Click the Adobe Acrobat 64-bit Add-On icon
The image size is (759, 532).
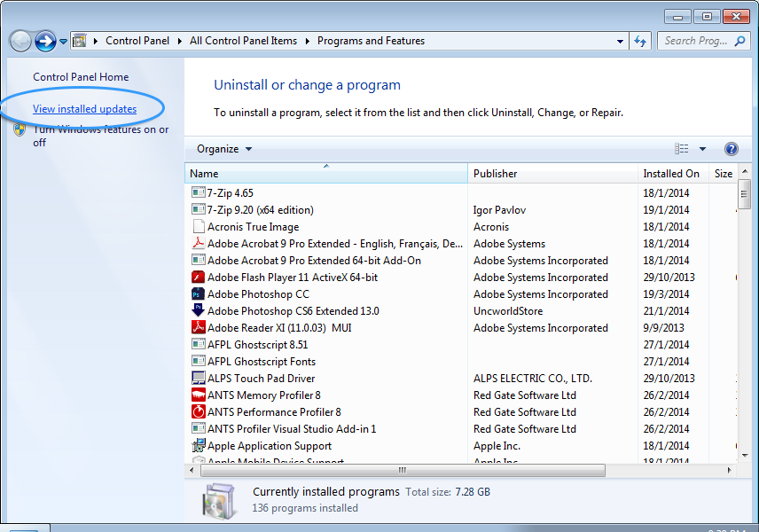pos(198,260)
